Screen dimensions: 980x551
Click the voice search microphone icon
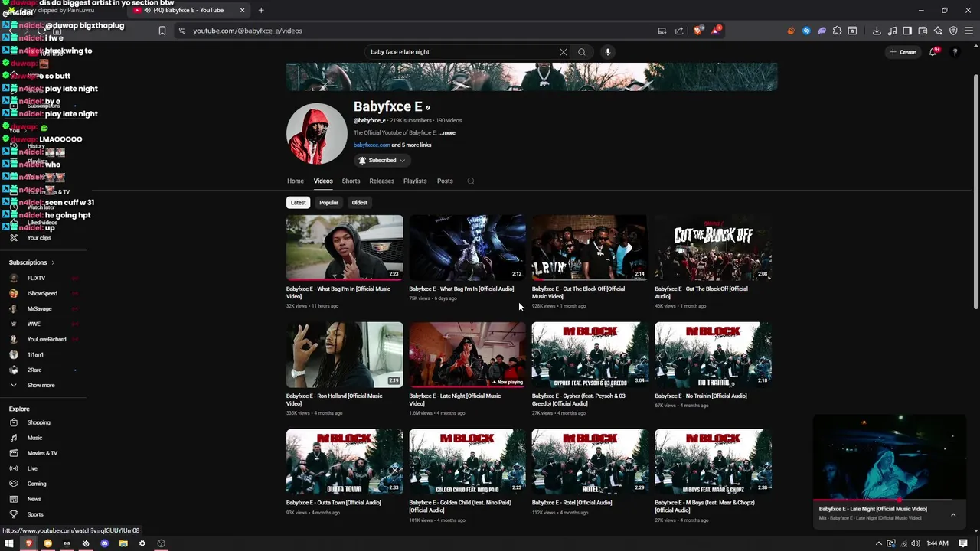608,52
